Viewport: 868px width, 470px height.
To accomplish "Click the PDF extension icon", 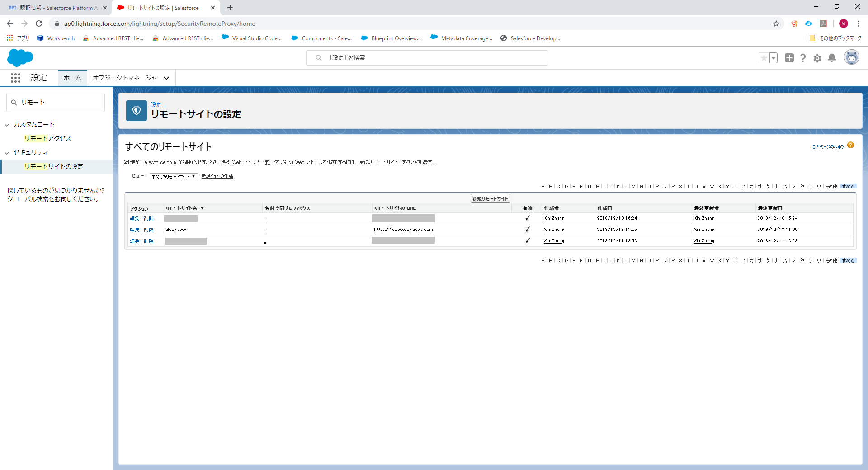I will pyautogui.click(x=823, y=23).
